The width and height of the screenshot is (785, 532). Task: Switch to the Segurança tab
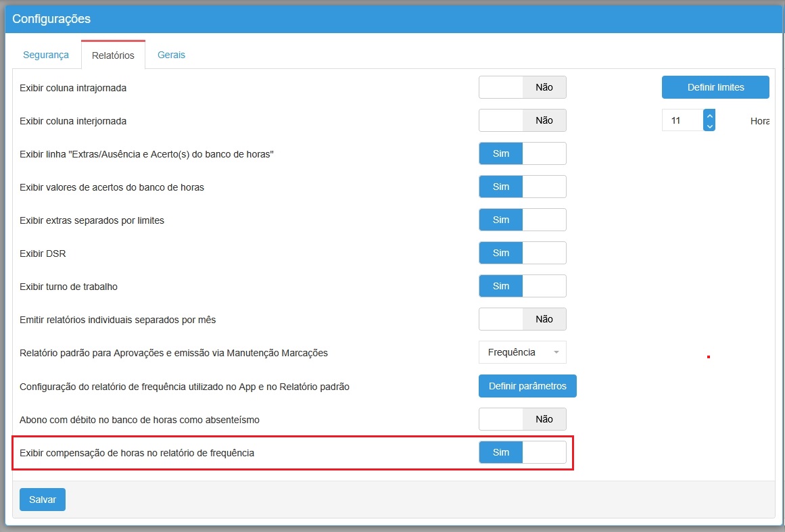coord(45,55)
